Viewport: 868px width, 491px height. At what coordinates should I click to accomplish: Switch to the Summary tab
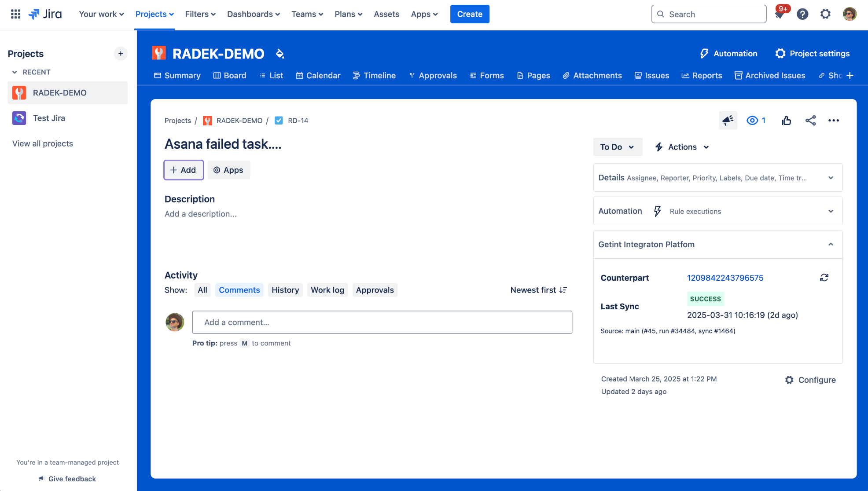pyautogui.click(x=177, y=76)
